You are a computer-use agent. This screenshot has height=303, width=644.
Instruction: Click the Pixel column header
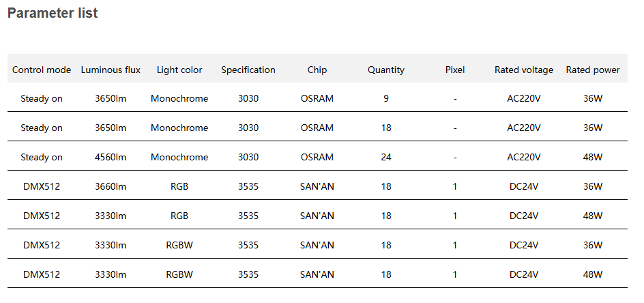[455, 70]
